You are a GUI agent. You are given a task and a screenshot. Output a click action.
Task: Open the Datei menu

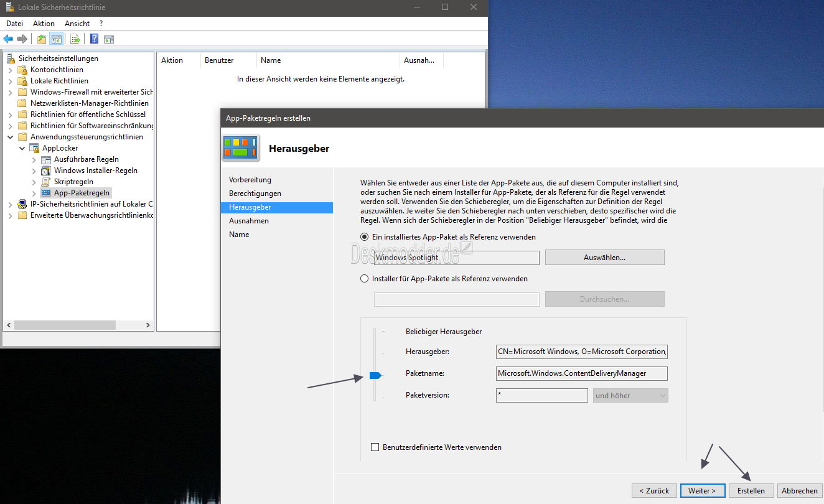click(14, 24)
